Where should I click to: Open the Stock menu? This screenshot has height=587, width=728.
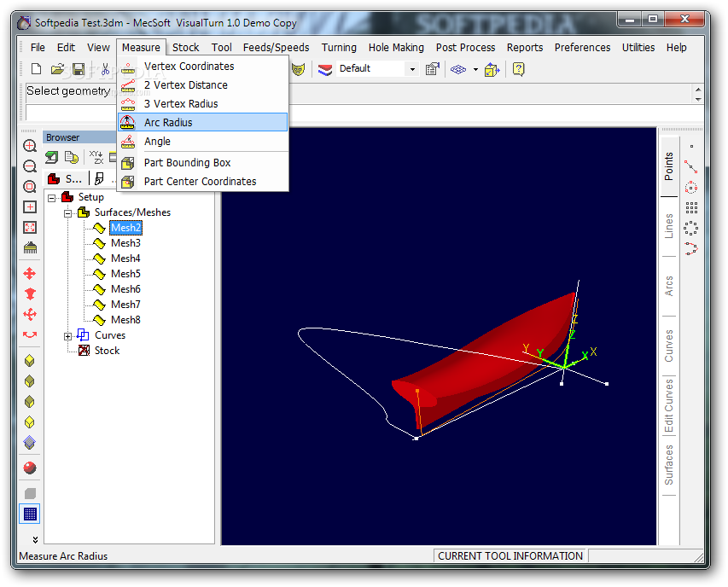[x=186, y=47]
